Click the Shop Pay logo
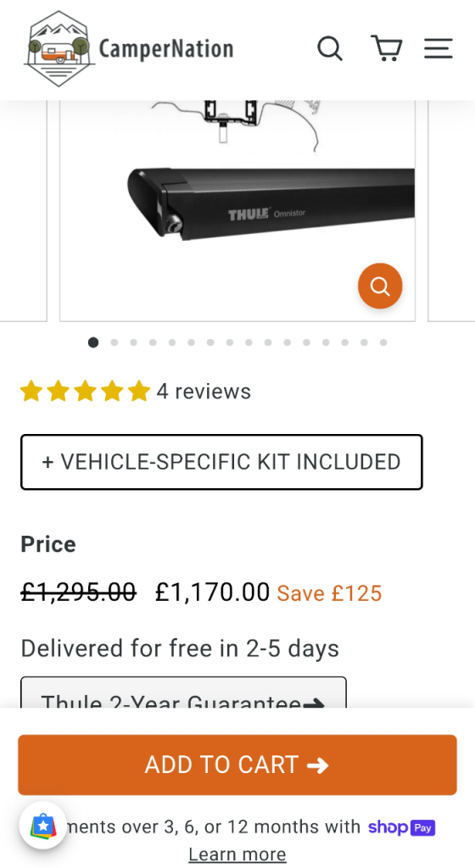This screenshot has width=475, height=868. point(402,827)
